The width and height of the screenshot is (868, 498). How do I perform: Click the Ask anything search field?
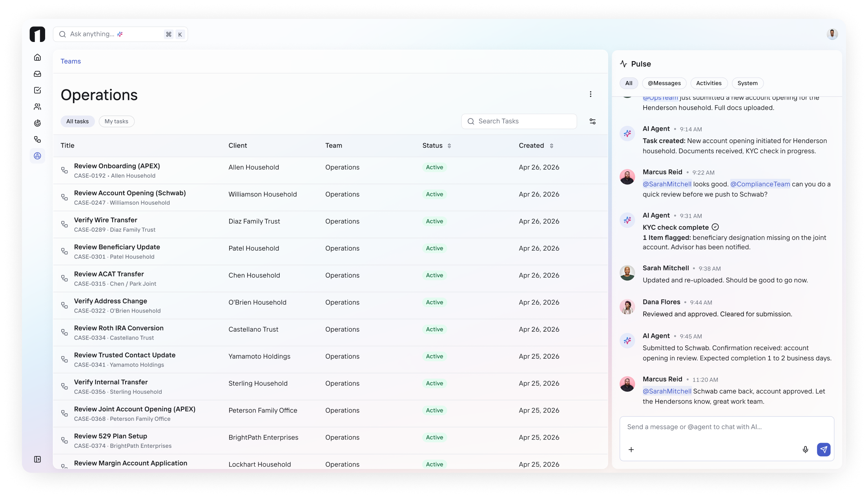pyautogui.click(x=120, y=34)
